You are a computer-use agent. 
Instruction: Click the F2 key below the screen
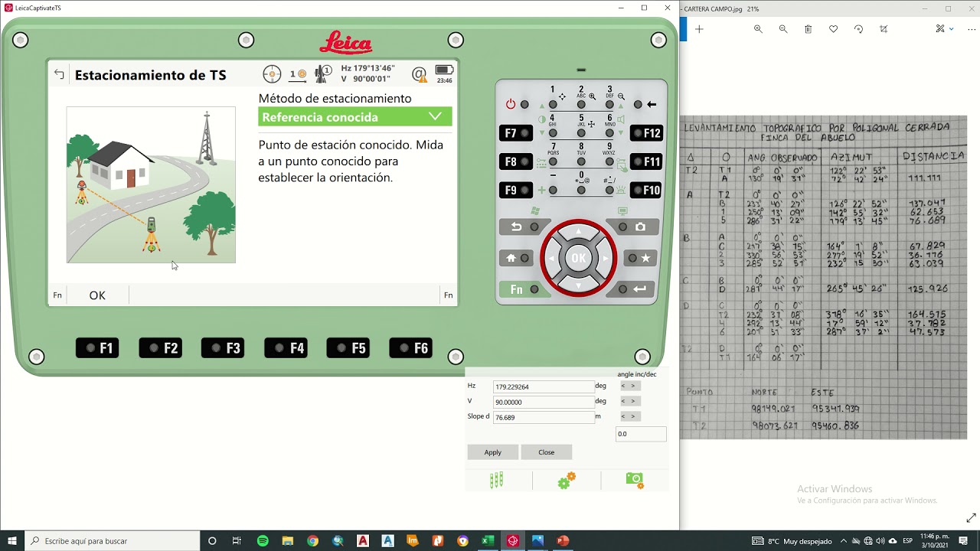pyautogui.click(x=161, y=348)
